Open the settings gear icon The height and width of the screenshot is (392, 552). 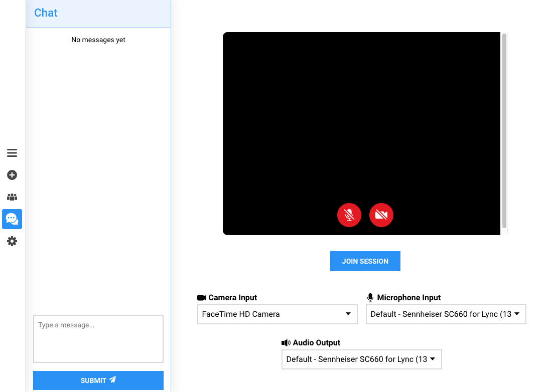coord(12,241)
